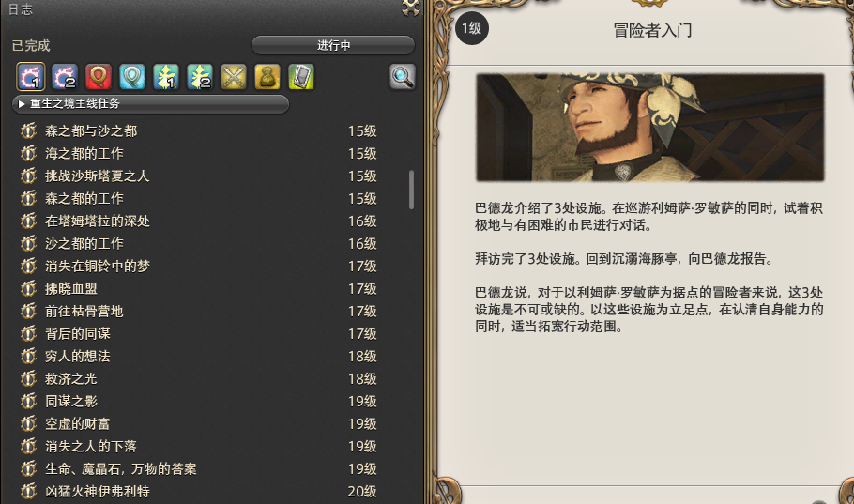
Task: Select green crystal category icon 1
Action: coord(166,77)
